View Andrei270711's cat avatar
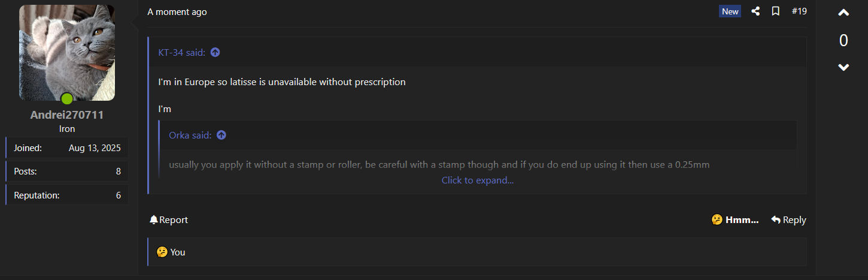The height and width of the screenshot is (280, 868). tap(67, 53)
